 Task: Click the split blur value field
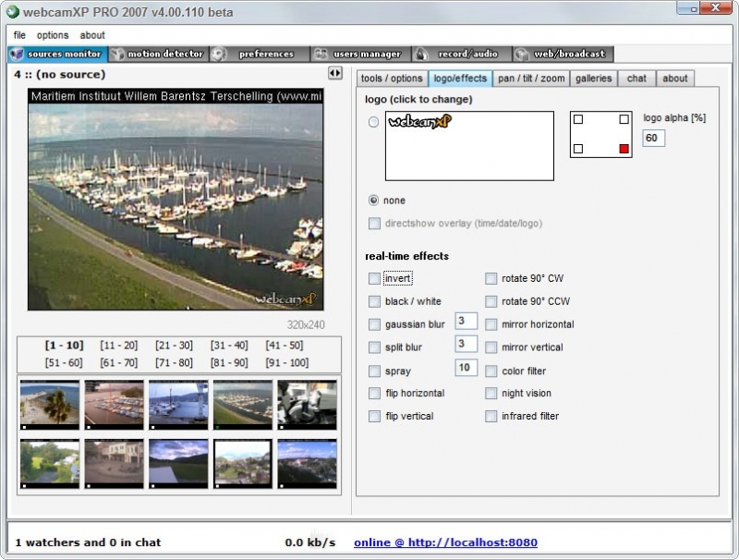point(466,344)
